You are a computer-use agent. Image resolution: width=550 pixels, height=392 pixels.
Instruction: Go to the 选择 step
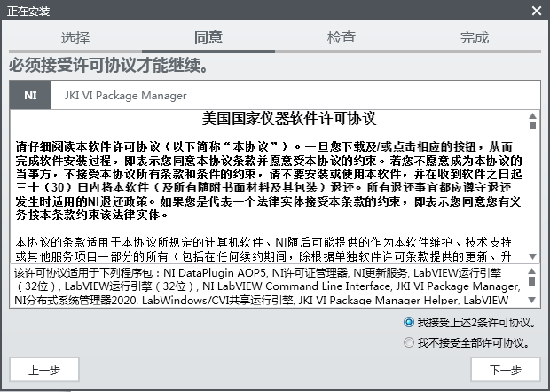point(75,37)
